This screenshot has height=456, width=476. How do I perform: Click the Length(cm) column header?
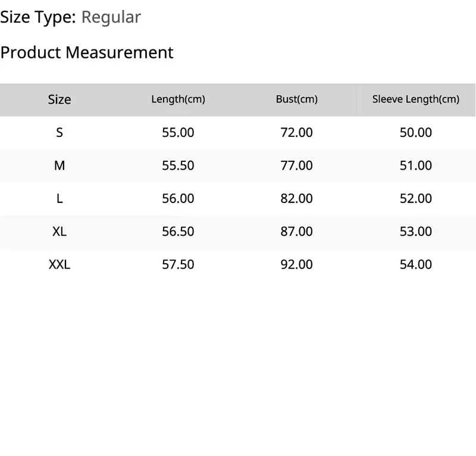point(178,99)
